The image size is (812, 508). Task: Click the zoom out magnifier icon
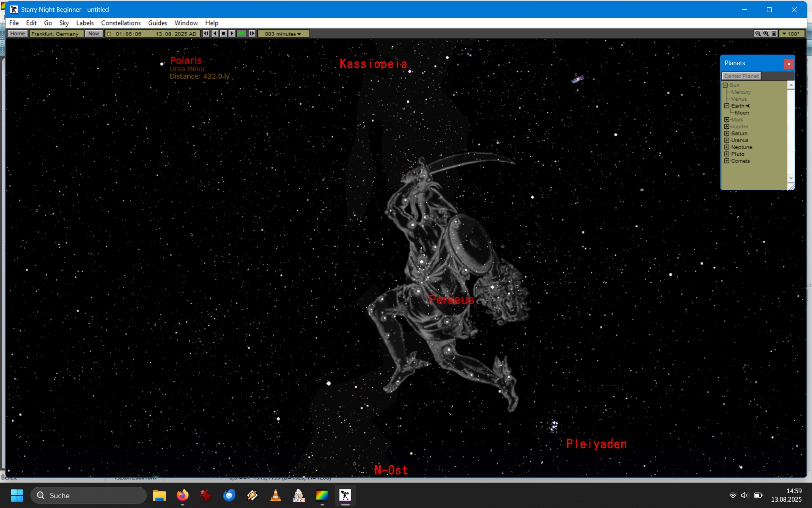pyautogui.click(x=758, y=33)
